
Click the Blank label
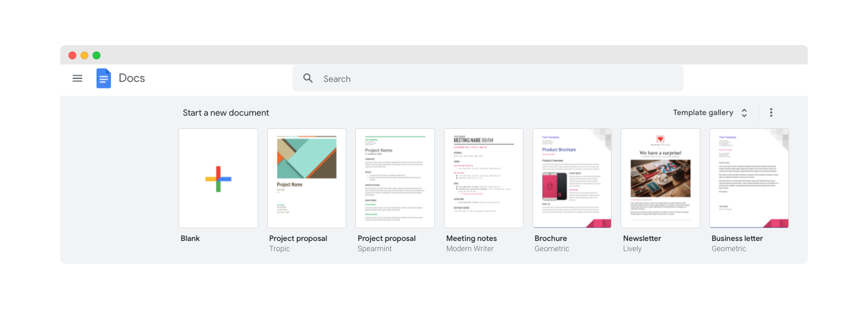(x=190, y=239)
